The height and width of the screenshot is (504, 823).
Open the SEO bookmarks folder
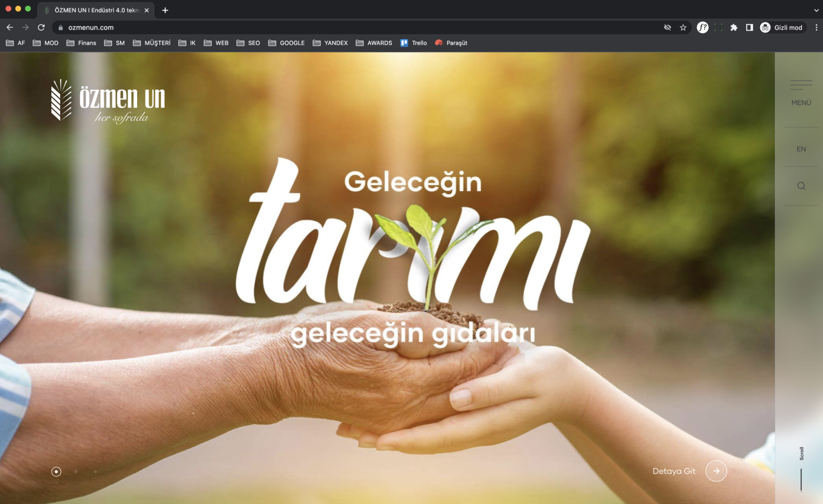pyautogui.click(x=248, y=43)
